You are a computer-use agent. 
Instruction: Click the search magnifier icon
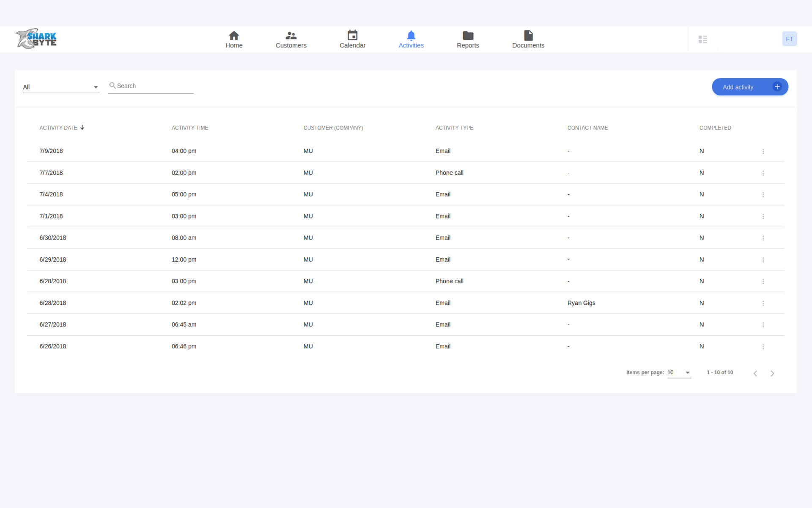112,86
